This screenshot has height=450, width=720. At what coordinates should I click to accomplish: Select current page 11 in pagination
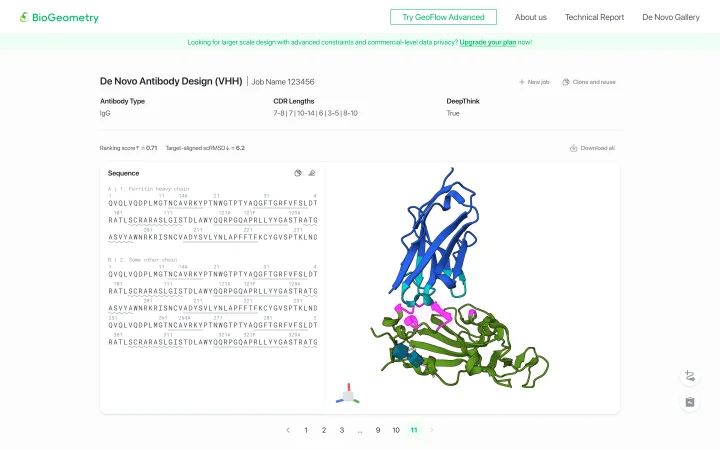(x=414, y=430)
